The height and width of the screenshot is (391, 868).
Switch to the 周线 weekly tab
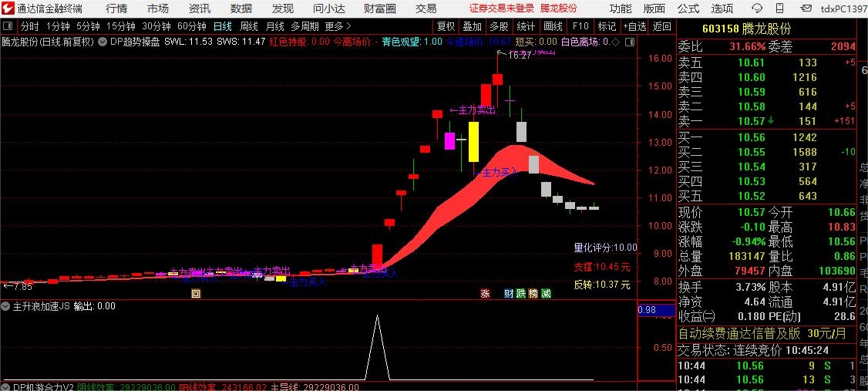(248, 26)
